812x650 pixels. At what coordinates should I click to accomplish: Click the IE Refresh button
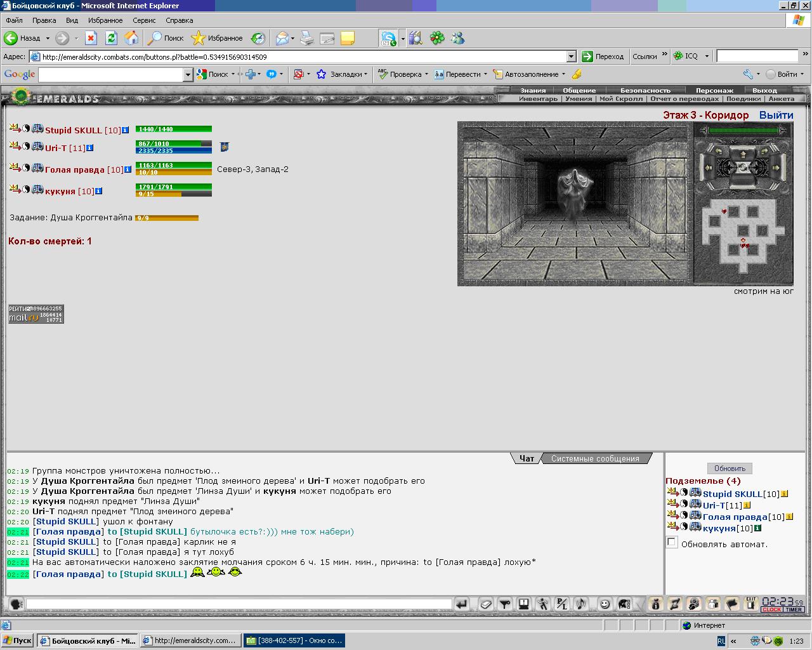click(x=111, y=38)
